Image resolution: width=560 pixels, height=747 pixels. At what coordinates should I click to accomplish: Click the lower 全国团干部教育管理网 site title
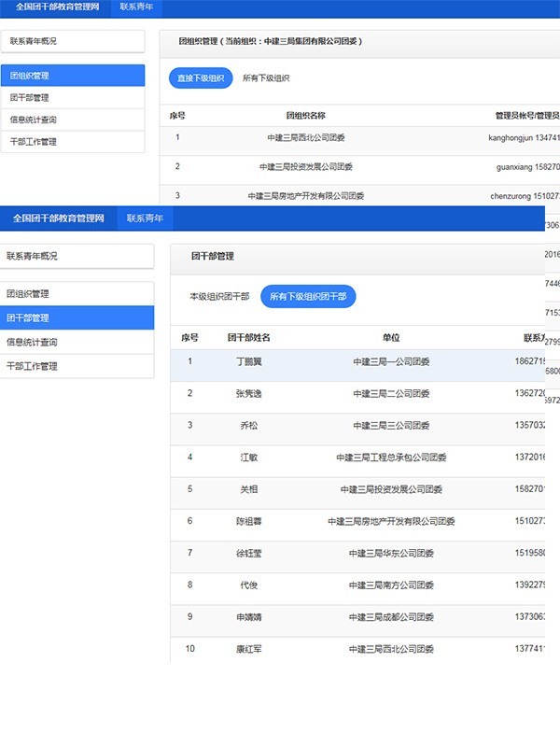pos(59,218)
